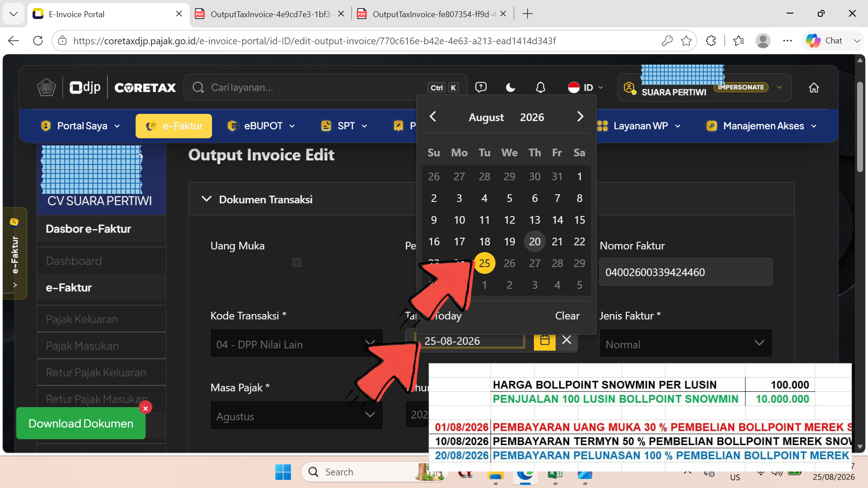The height and width of the screenshot is (488, 868).
Task: Open SPT menu
Action: pos(344,126)
